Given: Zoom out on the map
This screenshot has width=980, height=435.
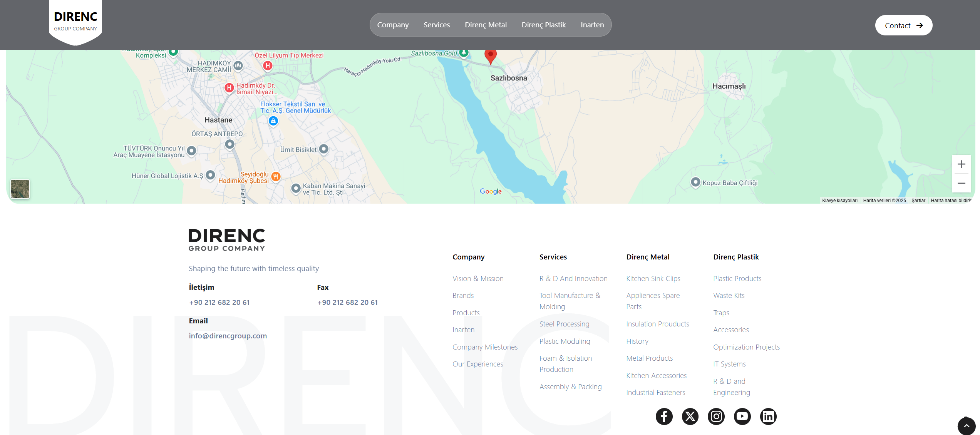Looking at the screenshot, I should [x=962, y=183].
